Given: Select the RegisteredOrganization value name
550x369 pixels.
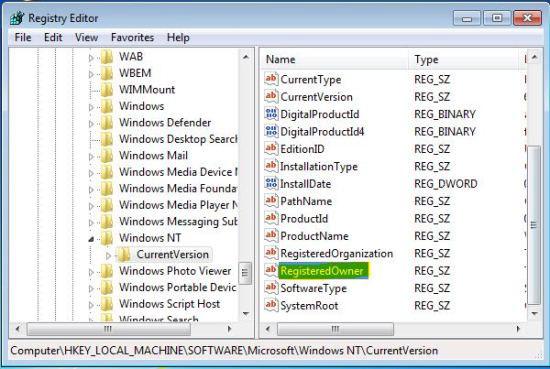Looking at the screenshot, I should tap(336, 254).
